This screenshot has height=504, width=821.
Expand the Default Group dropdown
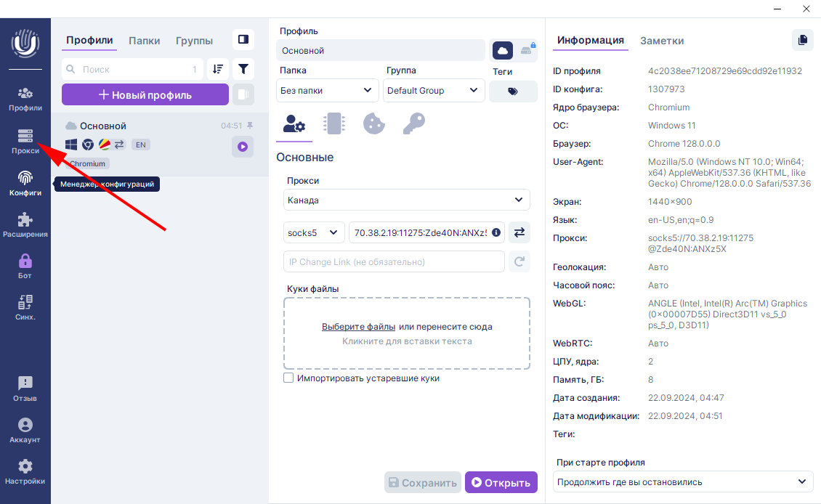click(433, 91)
